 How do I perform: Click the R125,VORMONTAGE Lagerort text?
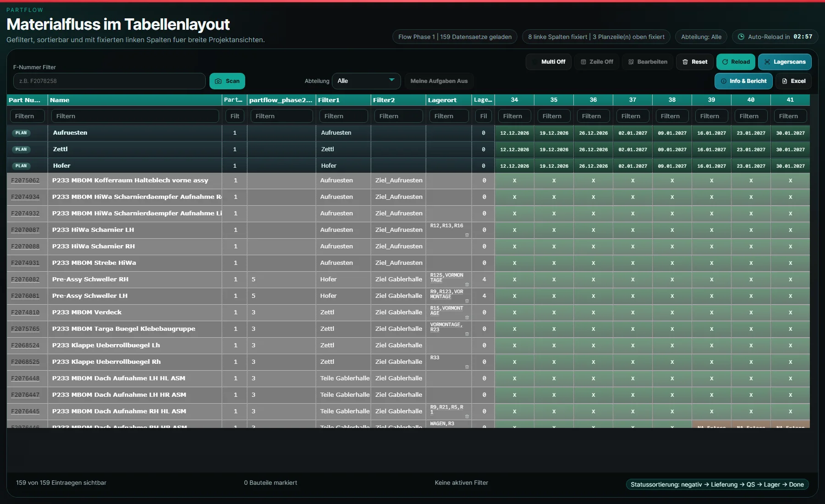(446, 278)
